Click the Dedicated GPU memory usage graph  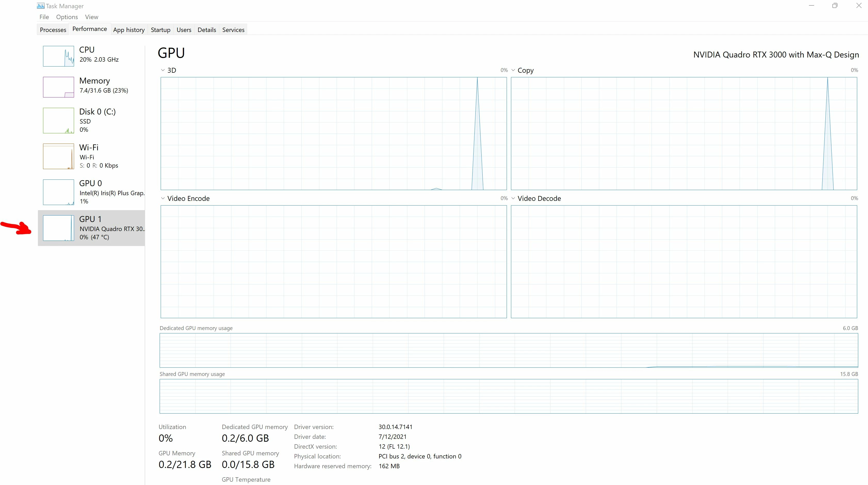pos(508,350)
